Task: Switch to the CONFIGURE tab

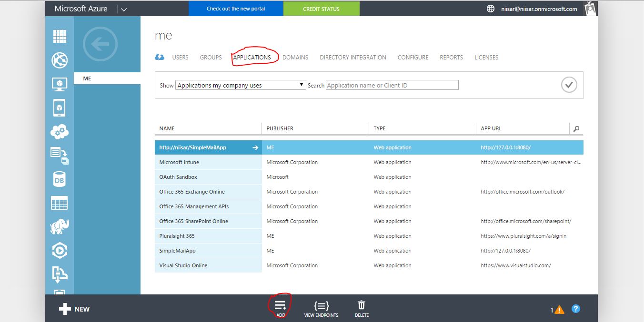Action: click(413, 57)
